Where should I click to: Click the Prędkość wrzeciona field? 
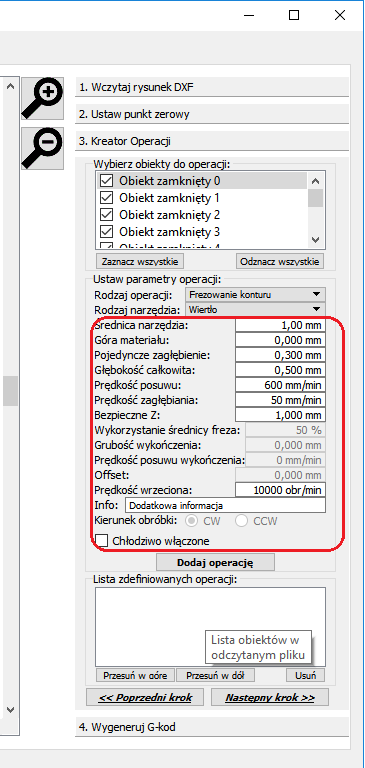[280, 489]
